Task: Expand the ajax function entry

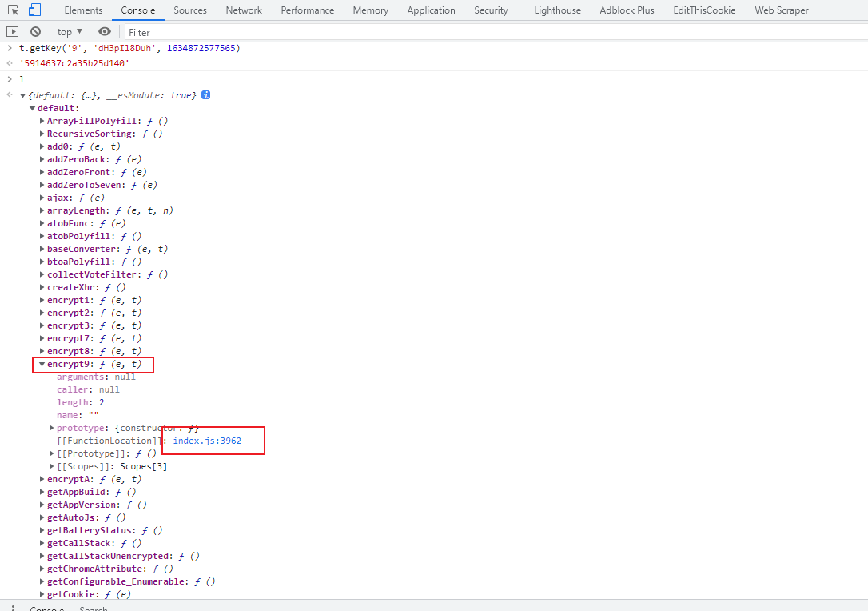Action: pos(42,198)
